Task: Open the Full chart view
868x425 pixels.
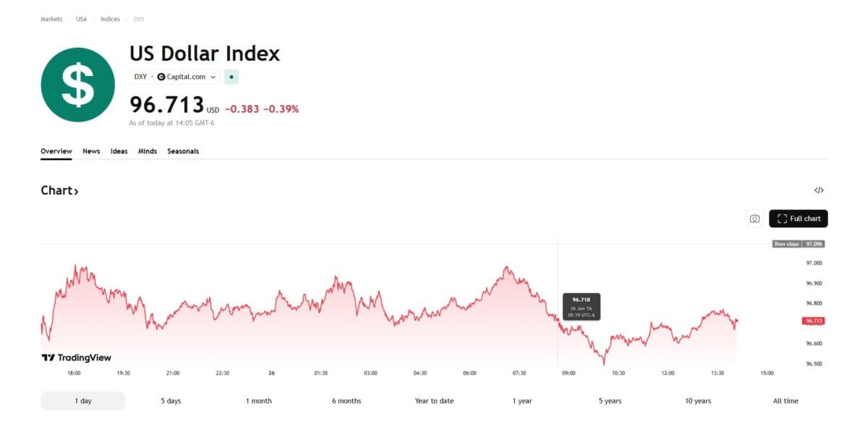Action: coord(799,219)
